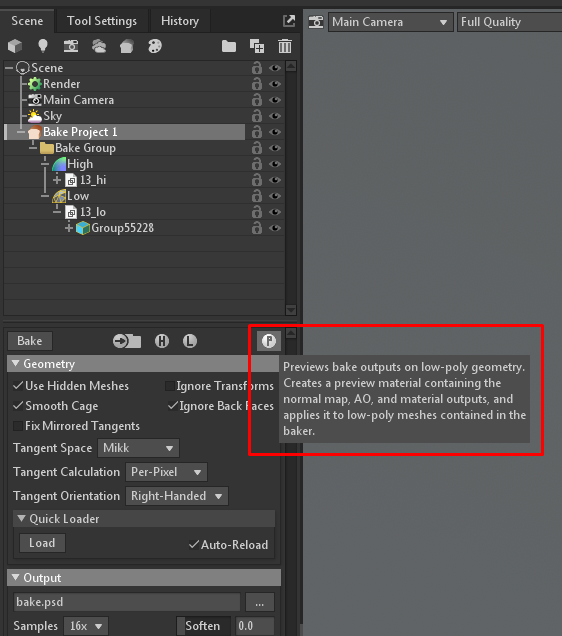The image size is (562, 636).
Task: Click the Bake button
Action: 30,341
